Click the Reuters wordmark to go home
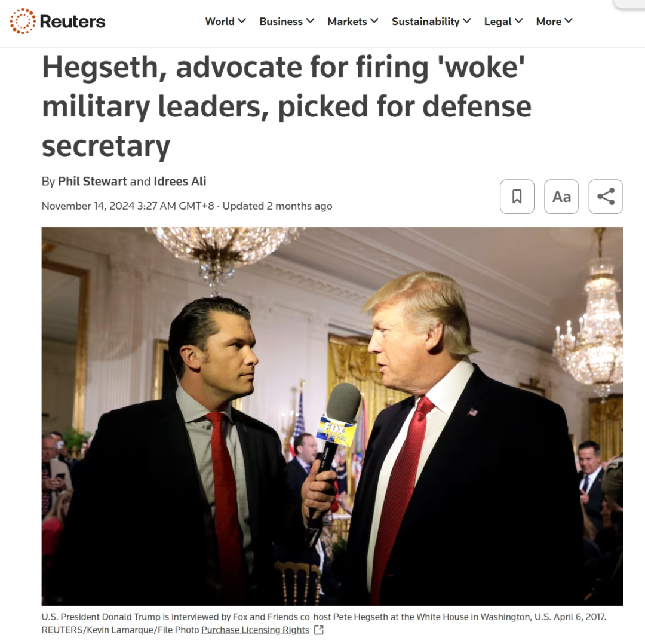The height and width of the screenshot is (644, 645). [72, 22]
